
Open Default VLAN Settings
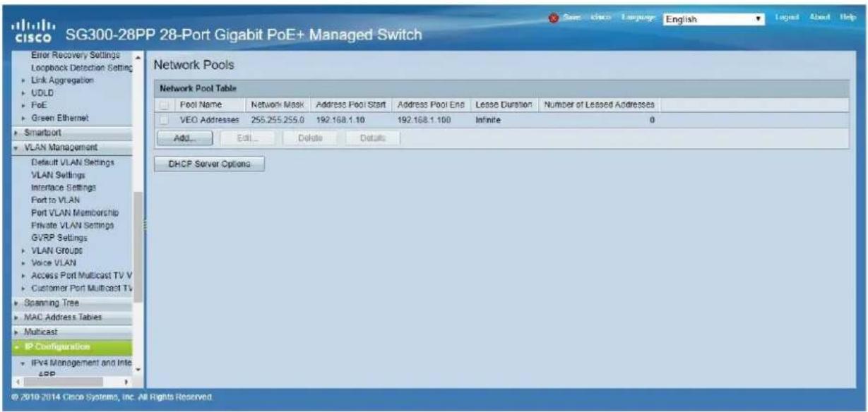pyautogui.click(x=73, y=162)
